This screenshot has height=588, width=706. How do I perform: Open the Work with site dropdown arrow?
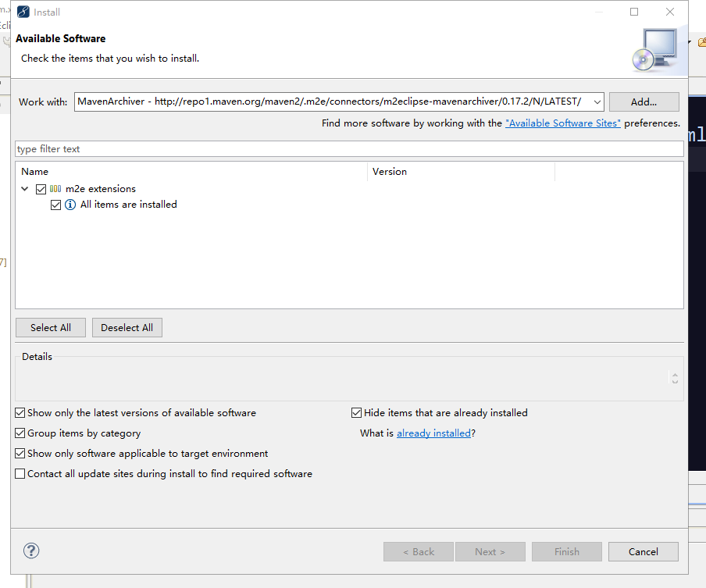pyautogui.click(x=597, y=102)
